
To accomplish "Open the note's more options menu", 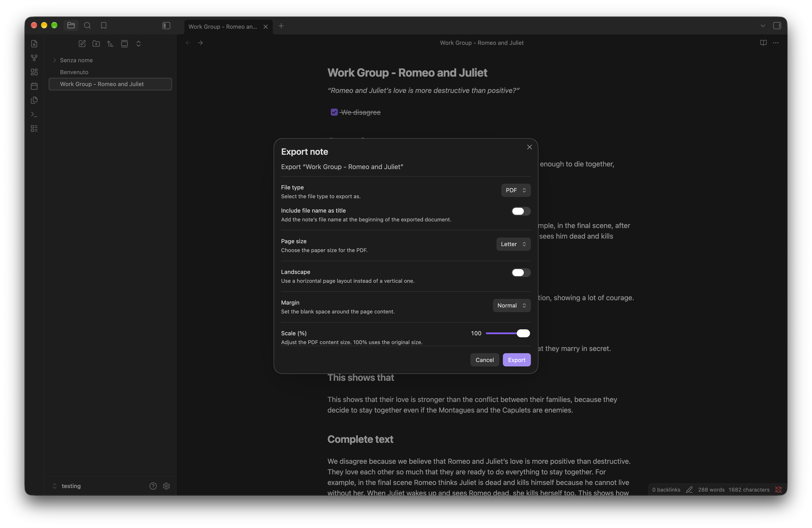I will point(776,43).
